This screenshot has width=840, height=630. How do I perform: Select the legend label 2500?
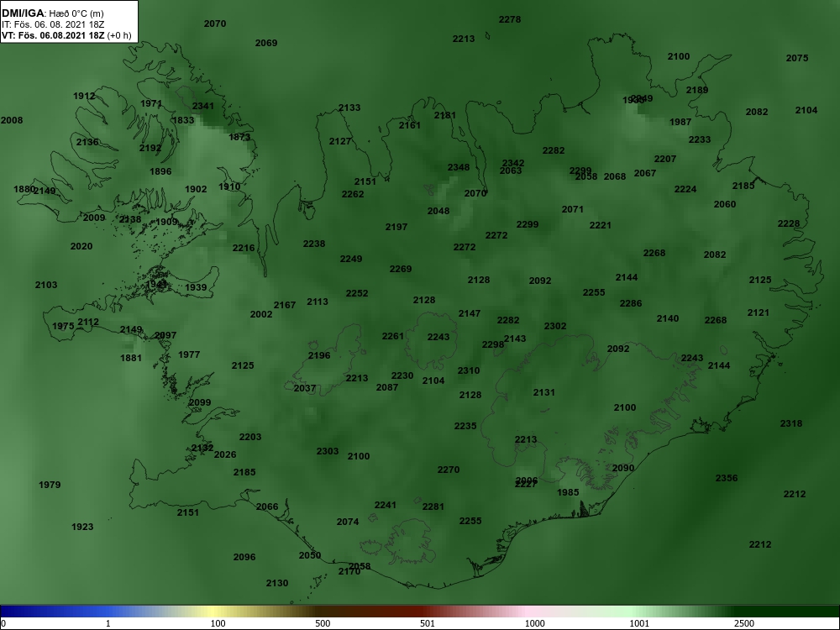[x=744, y=623]
